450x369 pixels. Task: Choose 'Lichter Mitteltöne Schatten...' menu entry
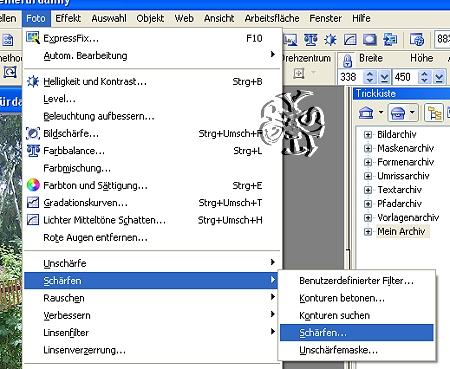[152, 220]
